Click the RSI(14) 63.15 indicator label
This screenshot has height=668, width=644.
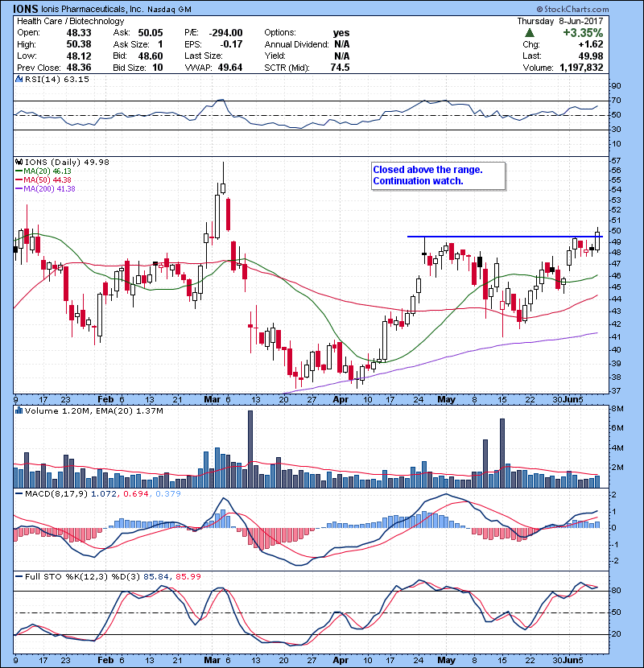(56, 79)
